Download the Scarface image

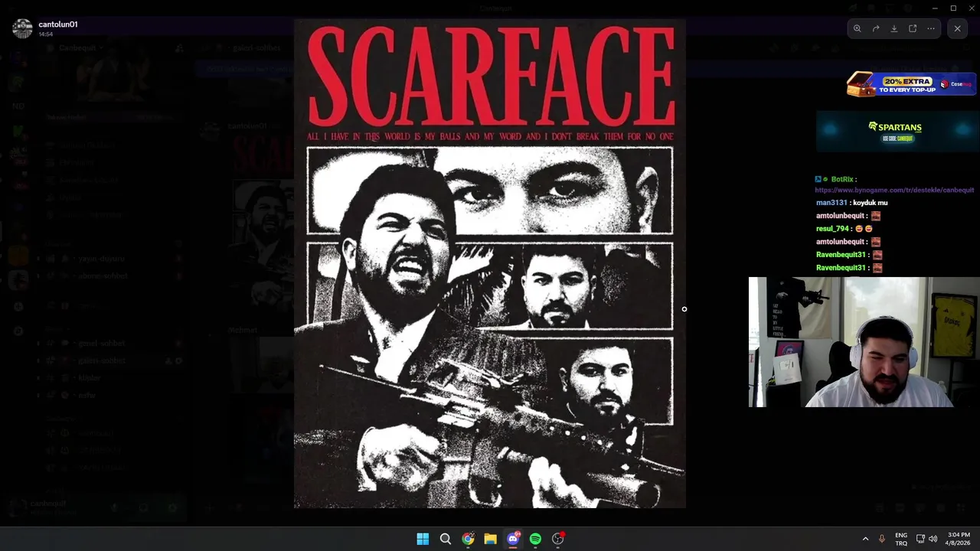coord(894,29)
